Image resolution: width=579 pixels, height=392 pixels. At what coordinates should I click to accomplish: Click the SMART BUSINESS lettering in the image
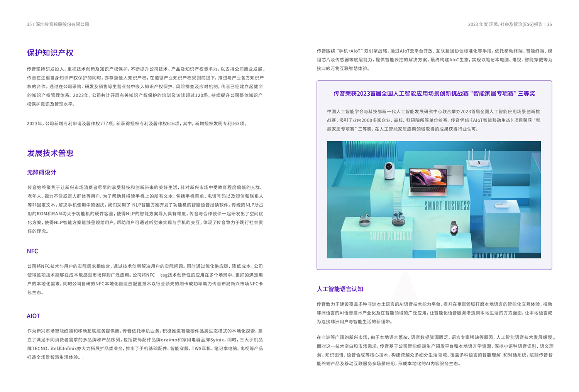(x=447, y=206)
